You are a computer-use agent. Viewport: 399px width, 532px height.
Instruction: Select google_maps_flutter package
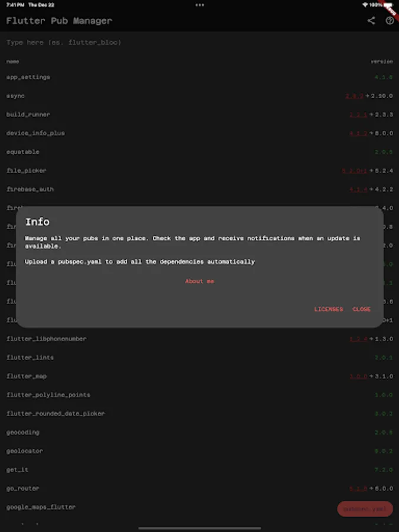click(x=200, y=507)
